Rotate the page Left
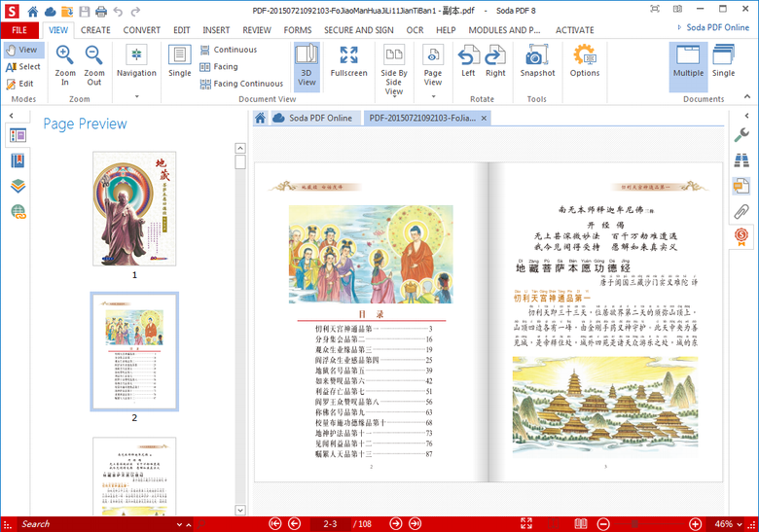The height and width of the screenshot is (532, 759). (468, 60)
